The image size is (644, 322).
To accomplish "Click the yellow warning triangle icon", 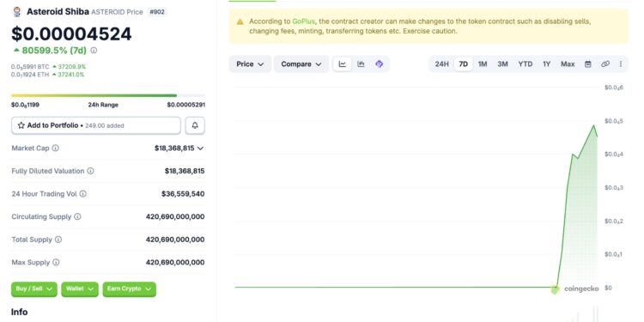I will click(240, 21).
